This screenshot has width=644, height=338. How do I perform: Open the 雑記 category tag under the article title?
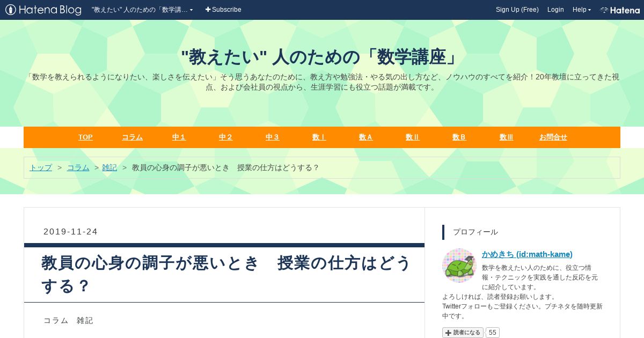click(x=85, y=320)
